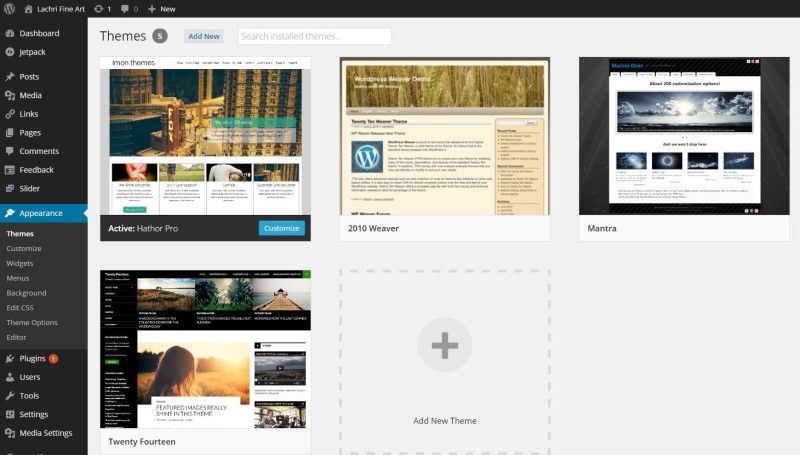Viewport: 800px width, 455px height.
Task: Click the Media icon in the sidebar
Action: (10, 95)
